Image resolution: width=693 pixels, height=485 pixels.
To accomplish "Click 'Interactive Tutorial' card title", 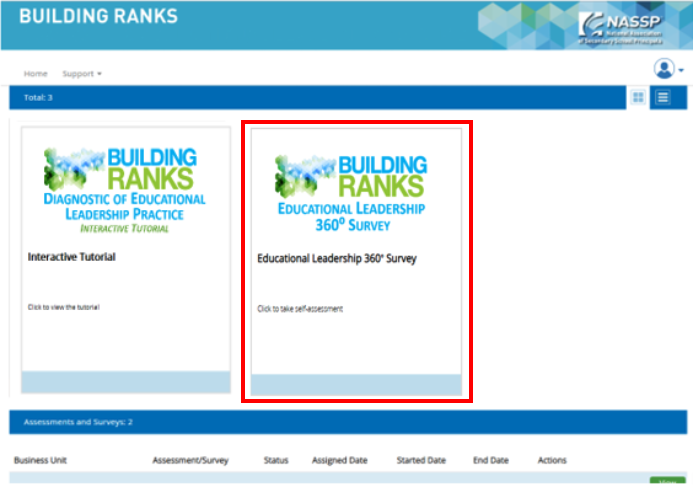I will [x=72, y=257].
